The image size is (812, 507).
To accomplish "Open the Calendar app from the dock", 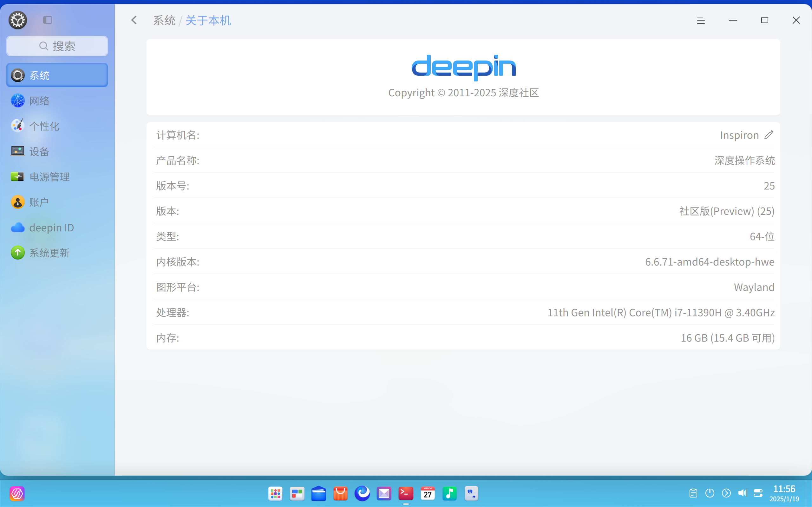I will (428, 493).
